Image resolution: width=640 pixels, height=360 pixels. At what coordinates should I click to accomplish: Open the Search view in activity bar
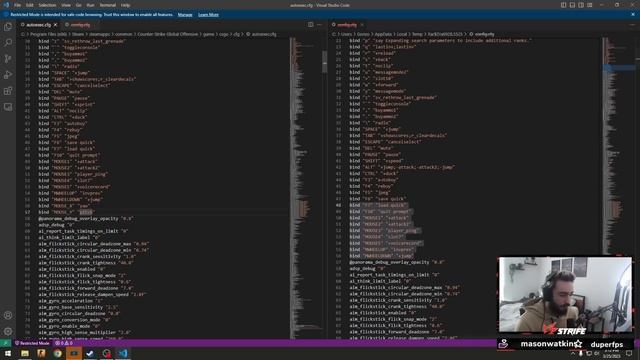[8, 42]
